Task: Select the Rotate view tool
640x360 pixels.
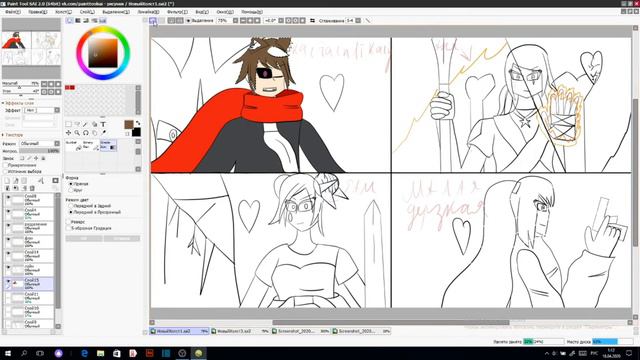Action: [86, 133]
